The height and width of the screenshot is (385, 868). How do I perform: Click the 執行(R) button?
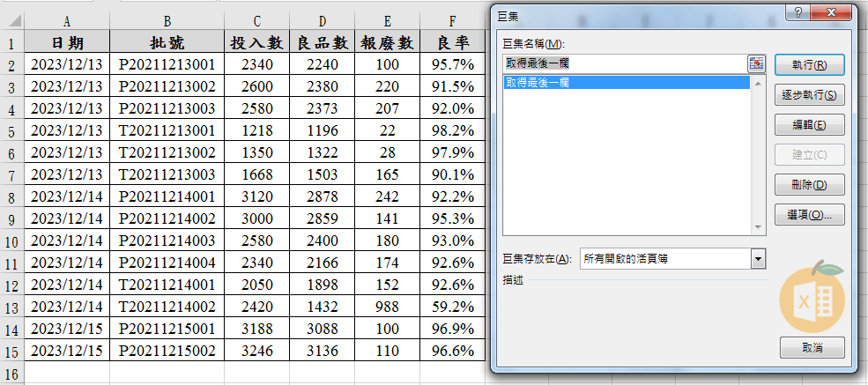[x=809, y=64]
